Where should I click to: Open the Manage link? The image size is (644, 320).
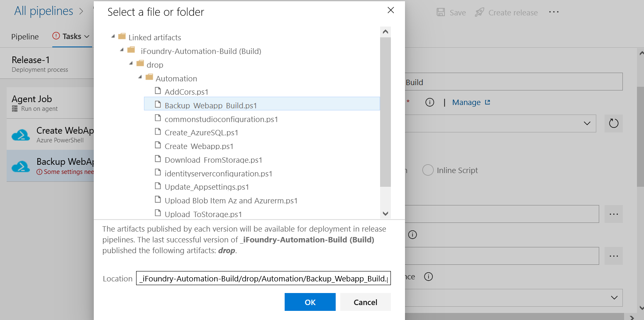point(471,102)
